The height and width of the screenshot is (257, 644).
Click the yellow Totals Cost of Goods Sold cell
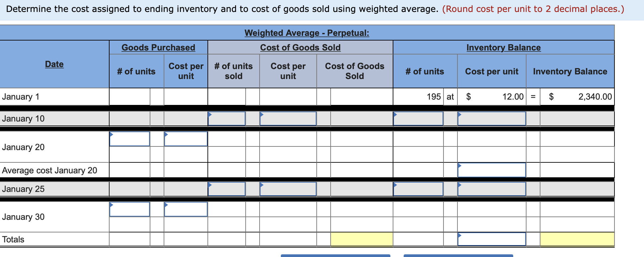point(362,238)
